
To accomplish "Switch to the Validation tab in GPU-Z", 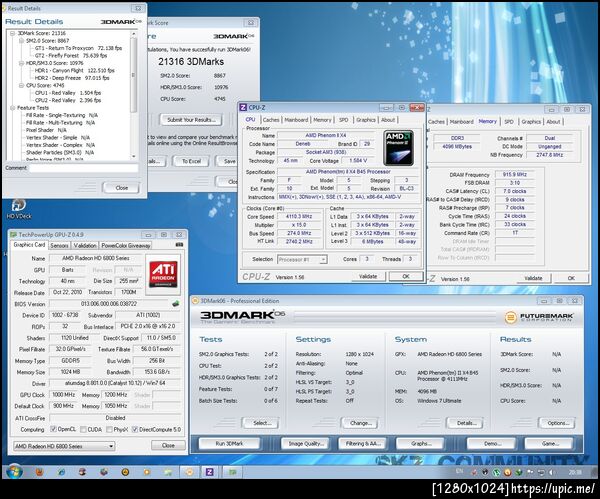I will [x=85, y=245].
